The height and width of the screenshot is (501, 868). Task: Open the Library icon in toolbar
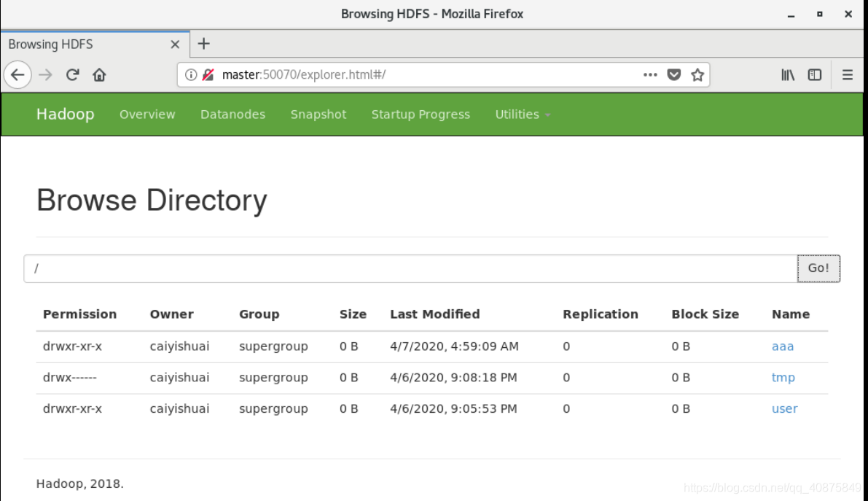click(788, 75)
